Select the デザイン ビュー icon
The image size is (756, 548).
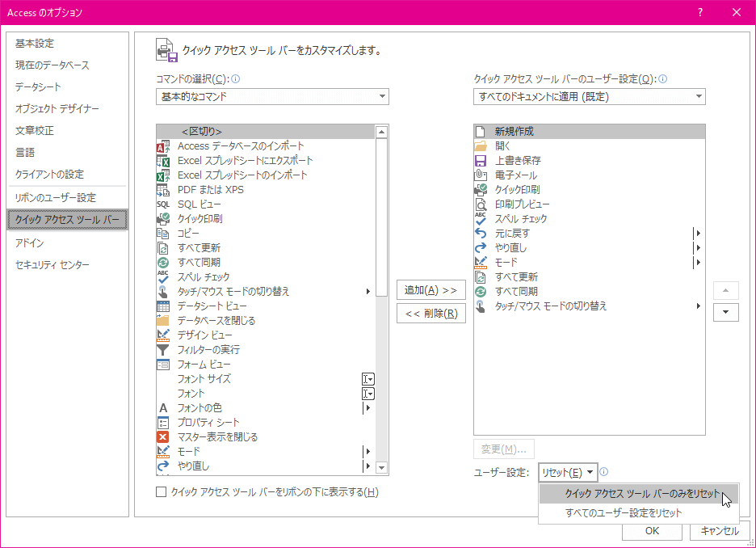163,335
